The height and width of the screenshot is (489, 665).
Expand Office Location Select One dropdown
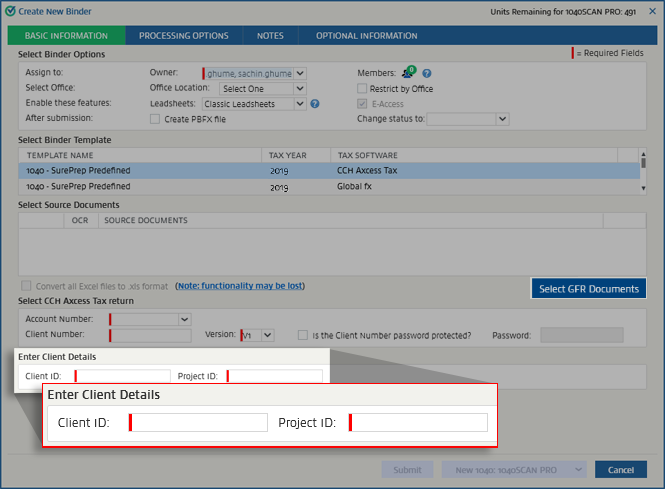pos(300,89)
